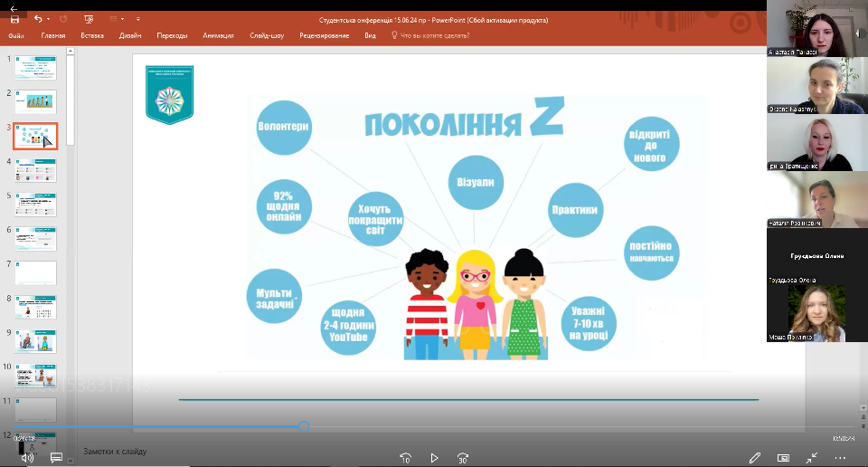Toggle the fullscreen shrink arrows
The image size is (868, 467).
coord(812,458)
